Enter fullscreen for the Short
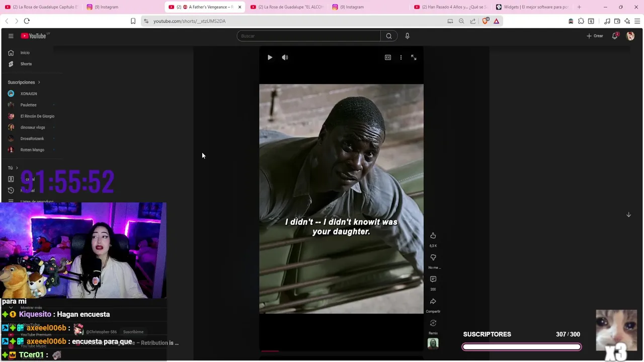The height and width of the screenshot is (362, 644). coord(414,57)
